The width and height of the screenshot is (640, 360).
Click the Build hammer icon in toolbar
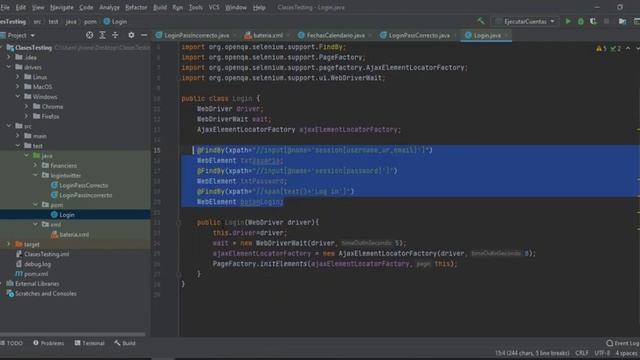[x=482, y=21]
